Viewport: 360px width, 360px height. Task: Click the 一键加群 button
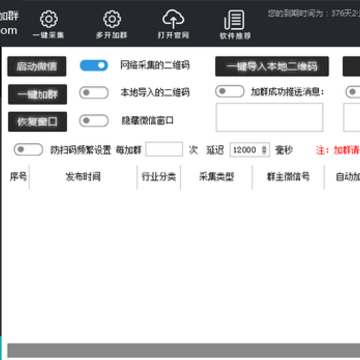(37, 94)
